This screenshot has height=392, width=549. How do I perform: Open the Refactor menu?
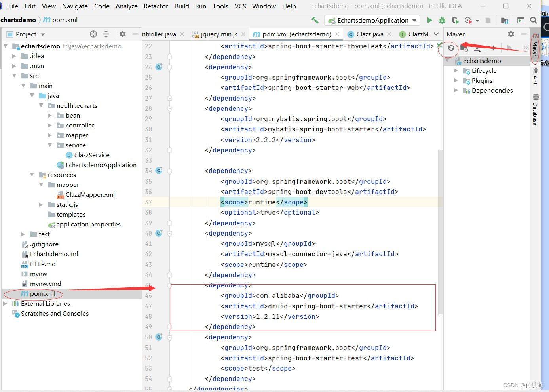click(156, 6)
